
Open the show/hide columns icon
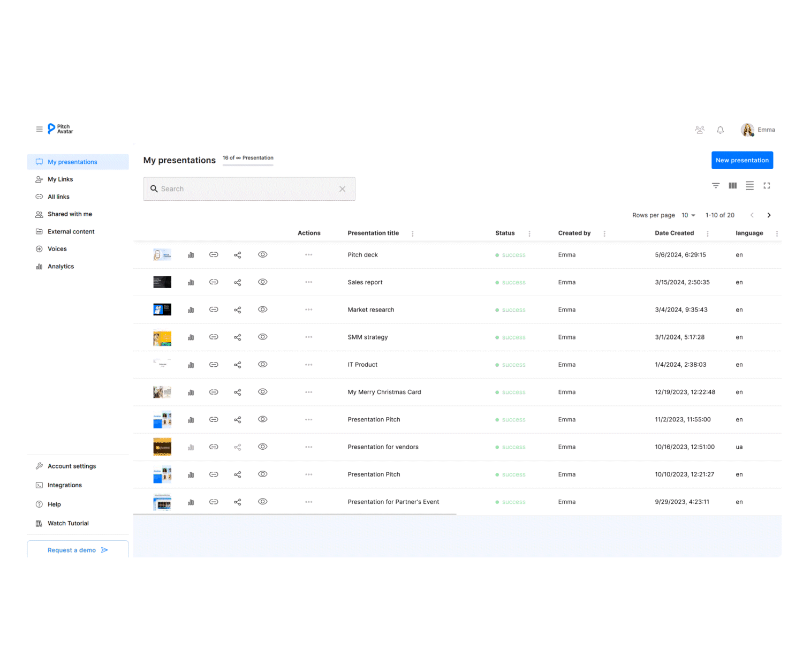tap(732, 186)
